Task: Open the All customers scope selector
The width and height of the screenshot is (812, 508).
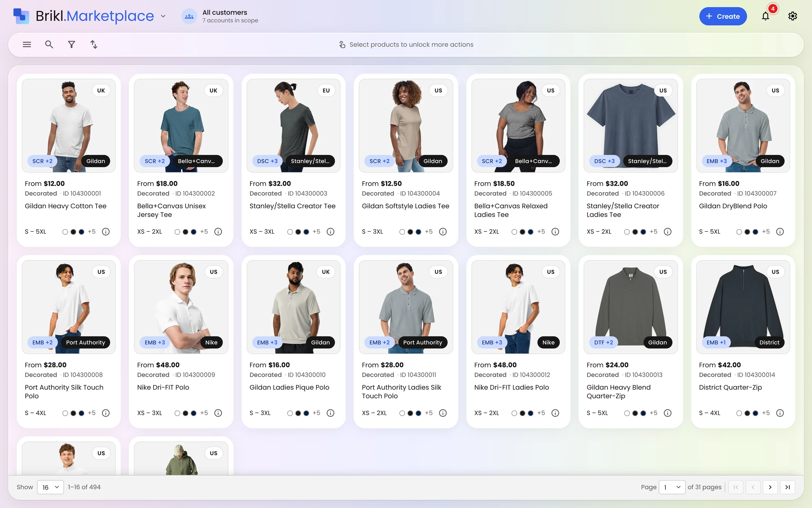Action: tap(220, 16)
